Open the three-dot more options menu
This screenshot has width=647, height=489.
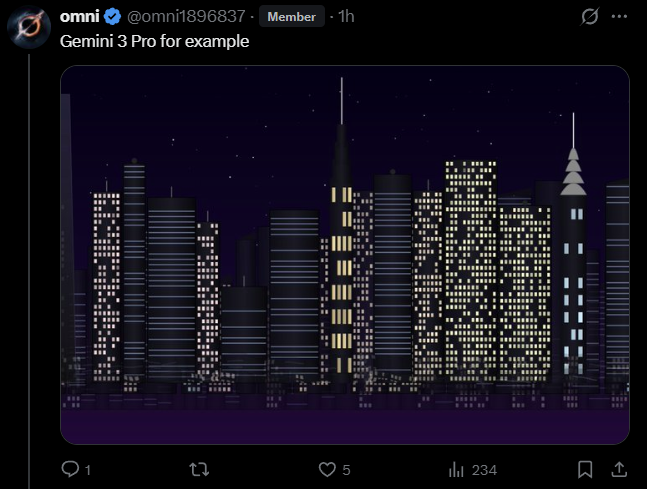[619, 17]
